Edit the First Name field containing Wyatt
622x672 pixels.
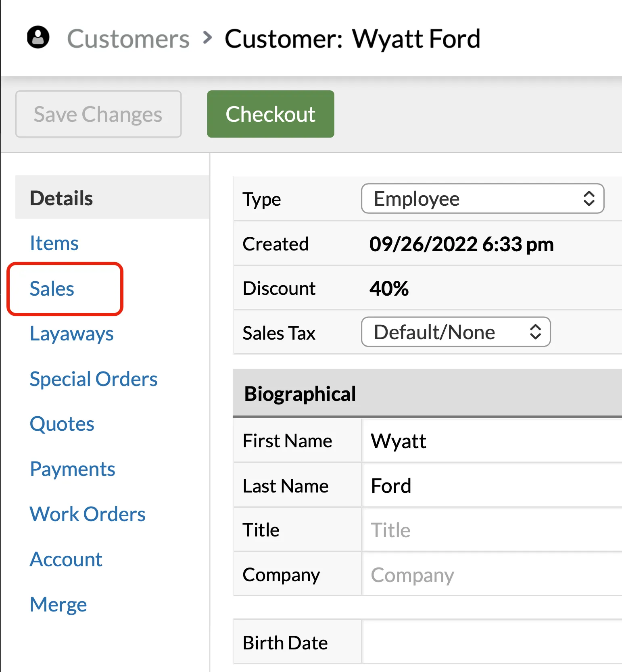tap(492, 440)
